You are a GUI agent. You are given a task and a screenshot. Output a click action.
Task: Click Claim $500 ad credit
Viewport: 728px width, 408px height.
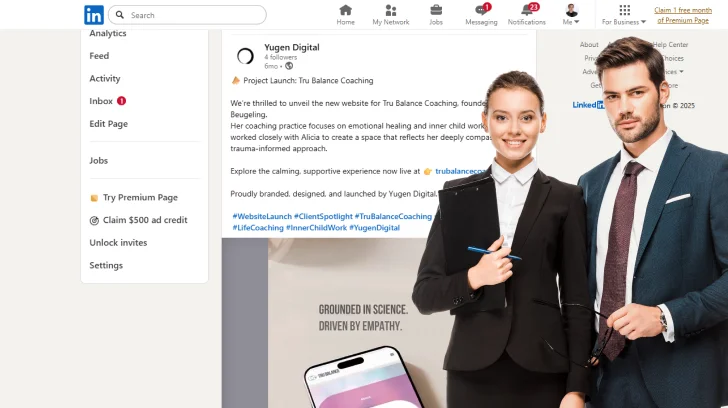pyautogui.click(x=144, y=220)
